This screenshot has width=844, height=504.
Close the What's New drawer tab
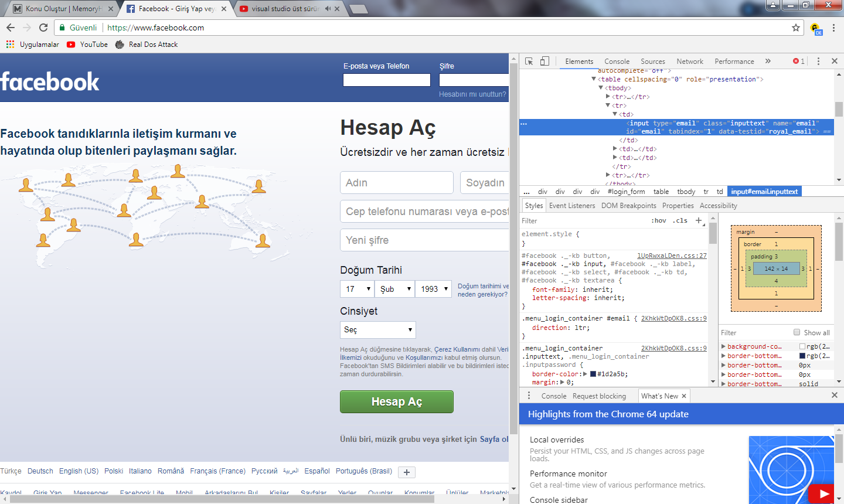[683, 396]
